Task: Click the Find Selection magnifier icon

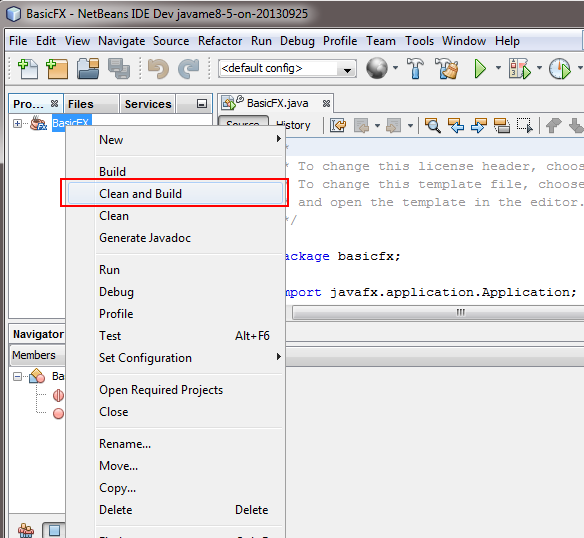Action: click(432, 126)
